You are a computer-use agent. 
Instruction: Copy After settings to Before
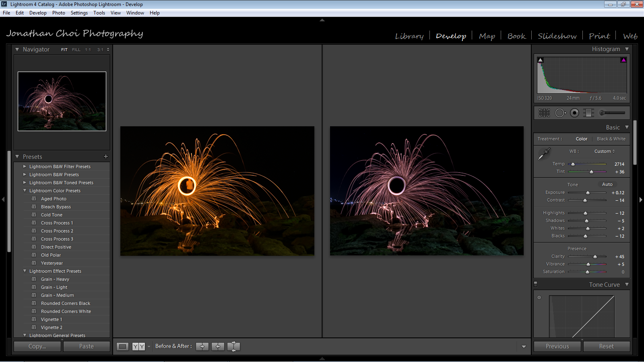(218, 346)
